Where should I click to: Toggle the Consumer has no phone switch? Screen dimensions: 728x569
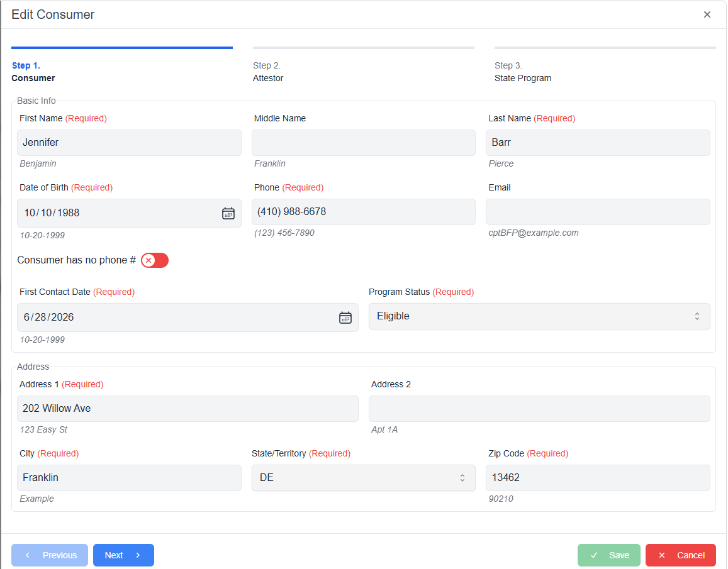point(155,260)
